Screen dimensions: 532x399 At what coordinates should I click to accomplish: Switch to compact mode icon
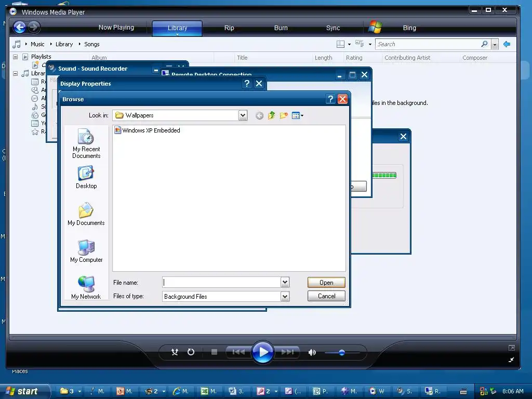coord(511,360)
